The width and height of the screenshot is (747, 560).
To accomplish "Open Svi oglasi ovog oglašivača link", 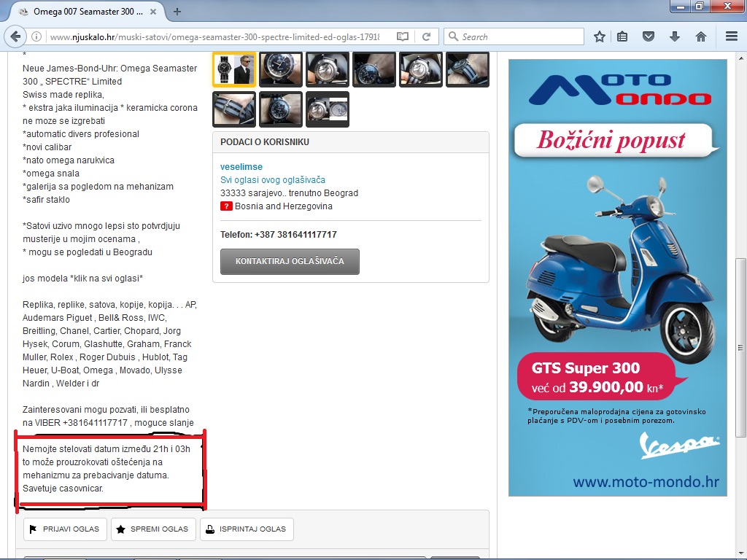I will pyautogui.click(x=272, y=180).
